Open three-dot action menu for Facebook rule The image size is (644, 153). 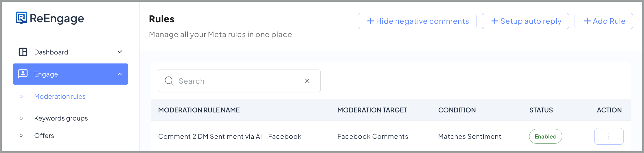click(609, 136)
